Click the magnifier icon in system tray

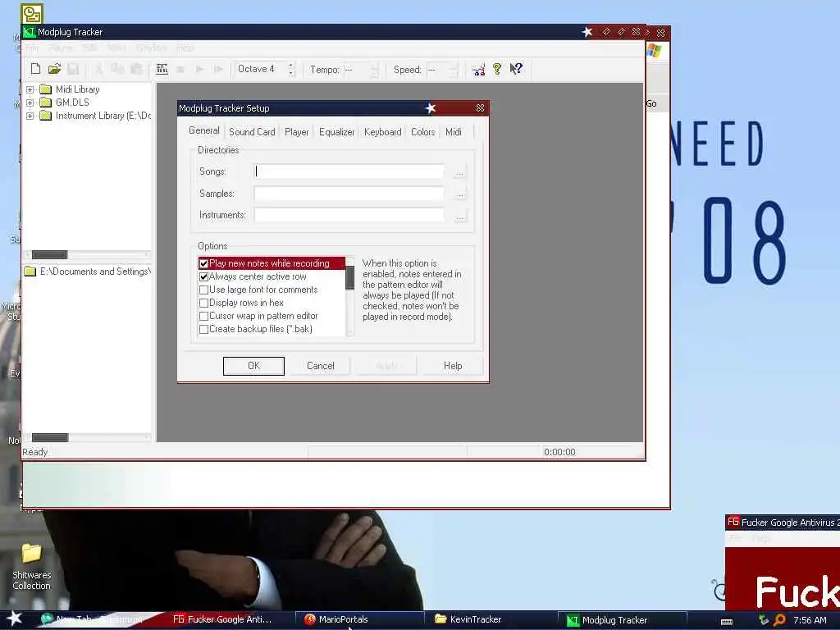[780, 620]
